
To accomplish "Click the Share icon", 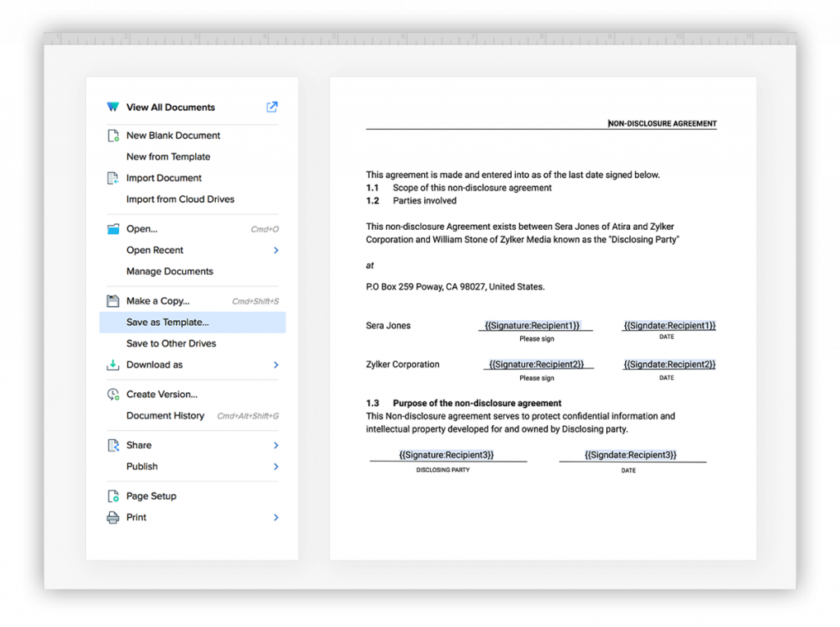I will [113, 446].
